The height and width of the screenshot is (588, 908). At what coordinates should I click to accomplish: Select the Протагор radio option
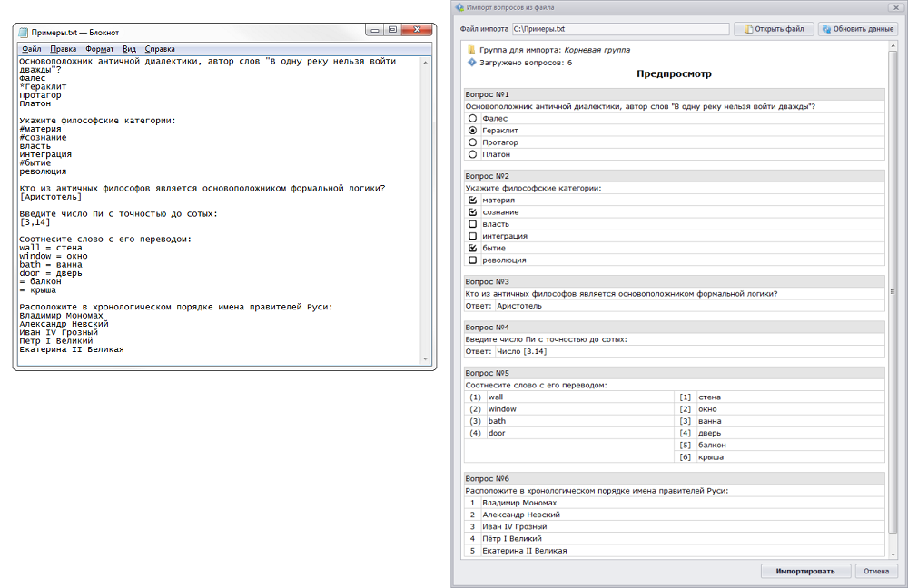point(472,142)
